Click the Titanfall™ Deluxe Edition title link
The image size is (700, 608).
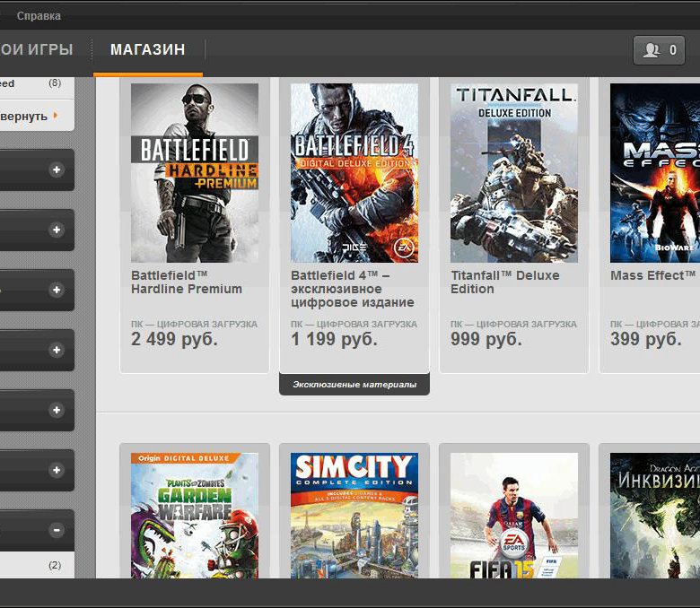coord(505,282)
